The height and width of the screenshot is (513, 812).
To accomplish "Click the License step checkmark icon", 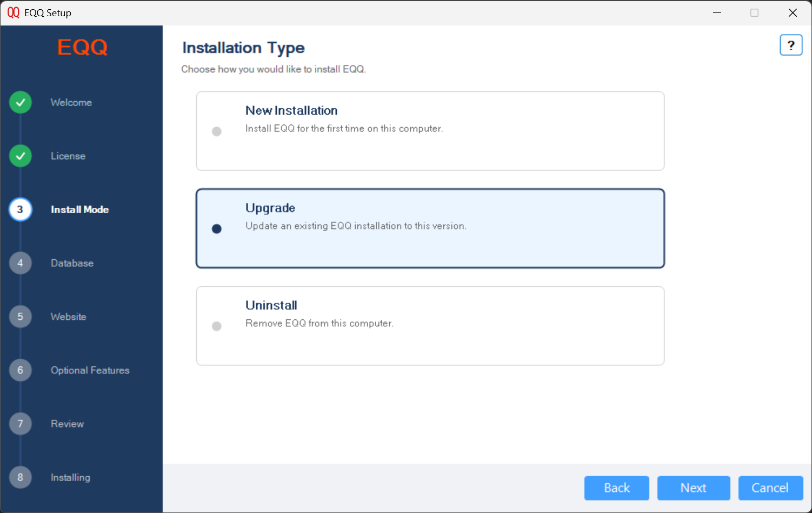I will (x=20, y=156).
